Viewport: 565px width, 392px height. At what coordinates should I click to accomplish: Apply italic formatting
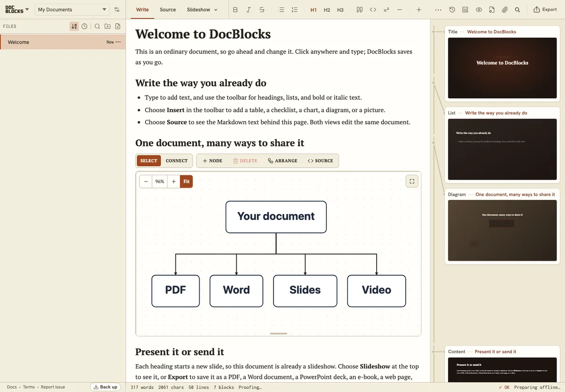click(x=249, y=9)
